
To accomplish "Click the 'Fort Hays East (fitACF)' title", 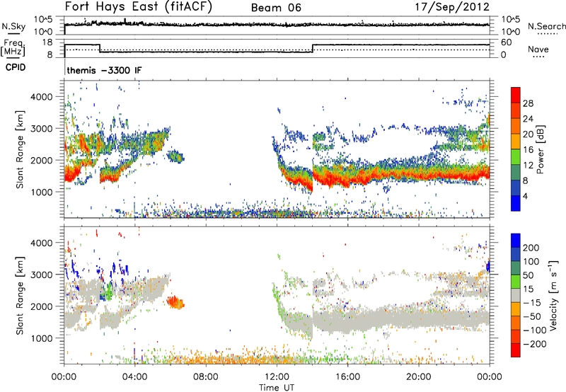I will click(139, 7).
